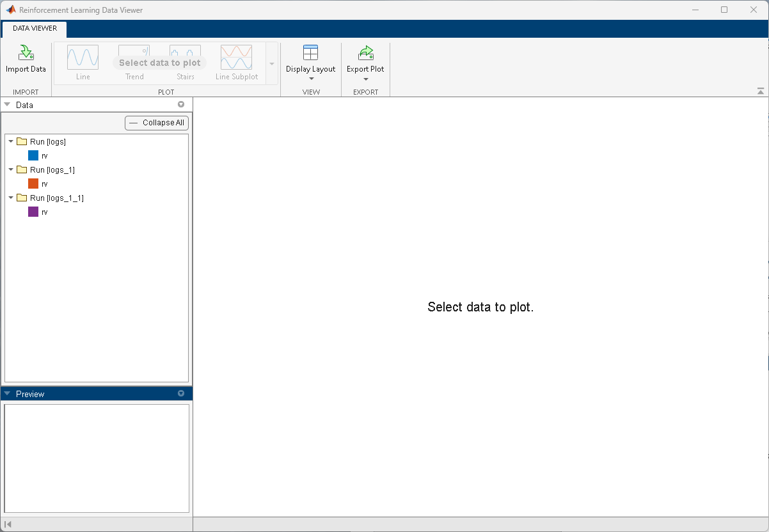This screenshot has height=532, width=769.
Task: Click the orange swatch under Run [logs_1]
Action: tap(33, 184)
